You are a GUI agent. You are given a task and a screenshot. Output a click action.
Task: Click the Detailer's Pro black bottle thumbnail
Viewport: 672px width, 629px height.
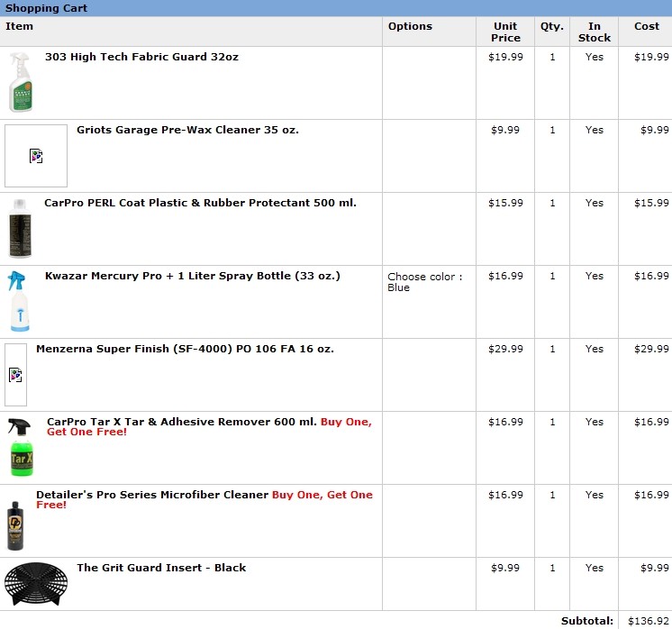[15, 525]
